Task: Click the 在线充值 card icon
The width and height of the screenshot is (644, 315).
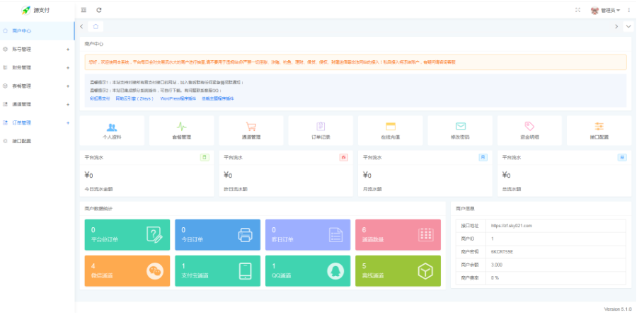Action: 390,127
